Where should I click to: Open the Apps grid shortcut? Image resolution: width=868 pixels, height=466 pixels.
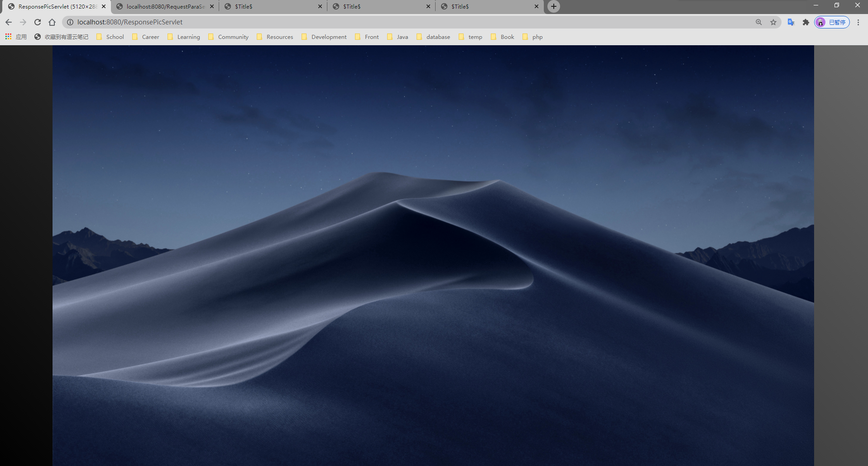tap(16, 37)
